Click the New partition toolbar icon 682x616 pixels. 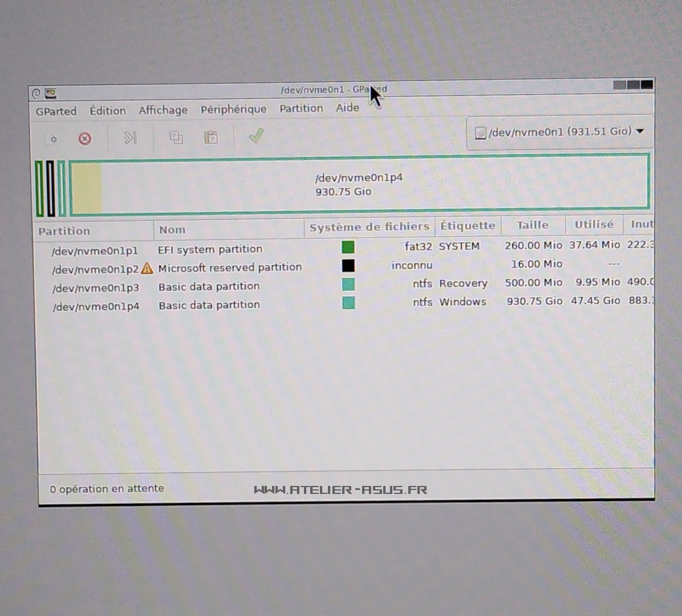pyautogui.click(x=52, y=139)
